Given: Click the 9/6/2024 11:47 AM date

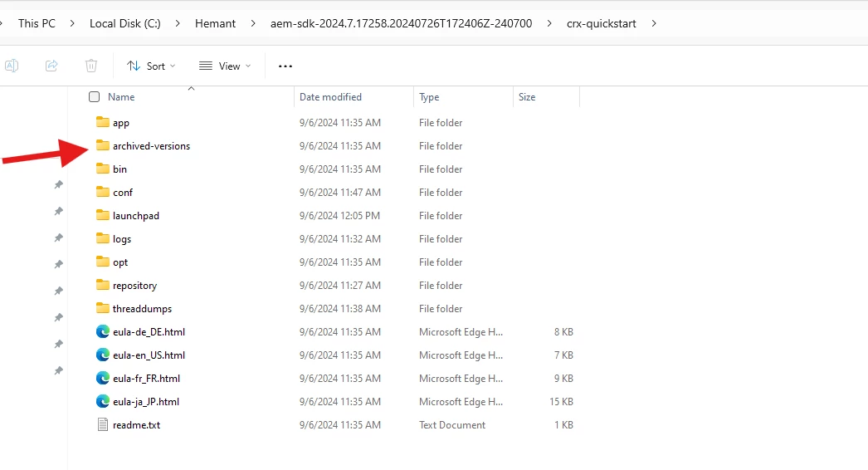Looking at the screenshot, I should click(x=340, y=193).
